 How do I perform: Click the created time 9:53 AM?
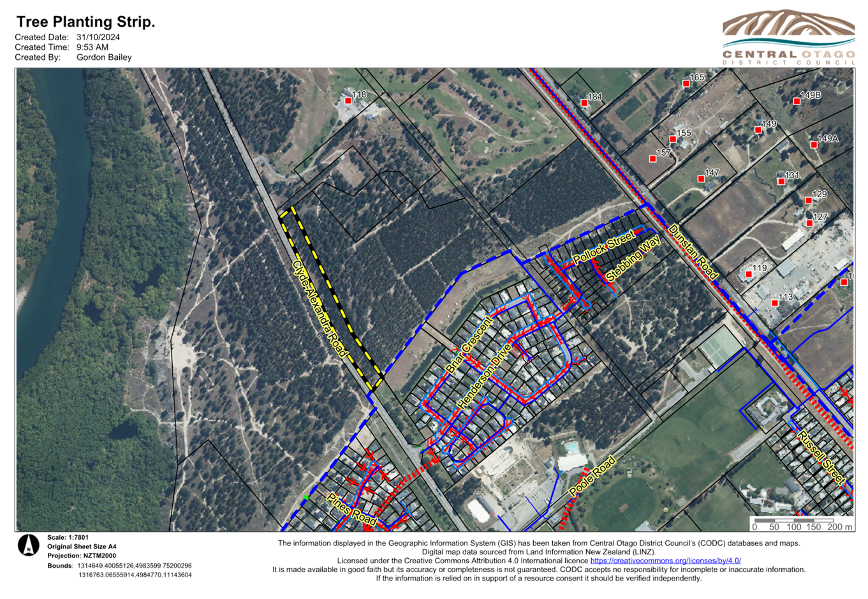tap(92, 47)
